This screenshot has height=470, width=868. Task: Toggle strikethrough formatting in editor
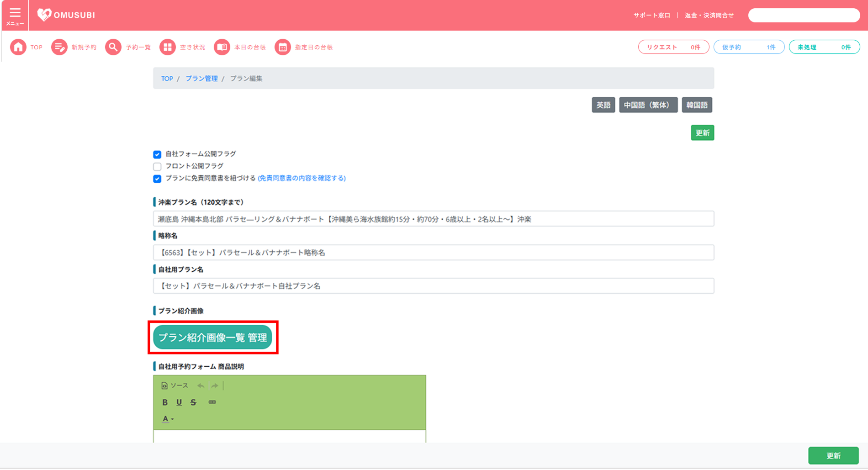[193, 402]
